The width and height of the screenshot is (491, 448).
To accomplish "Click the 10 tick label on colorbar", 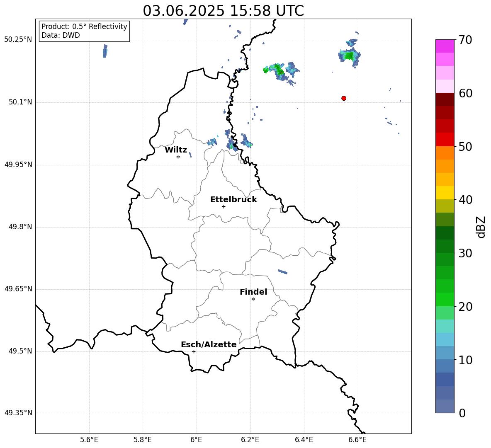I will click(465, 360).
